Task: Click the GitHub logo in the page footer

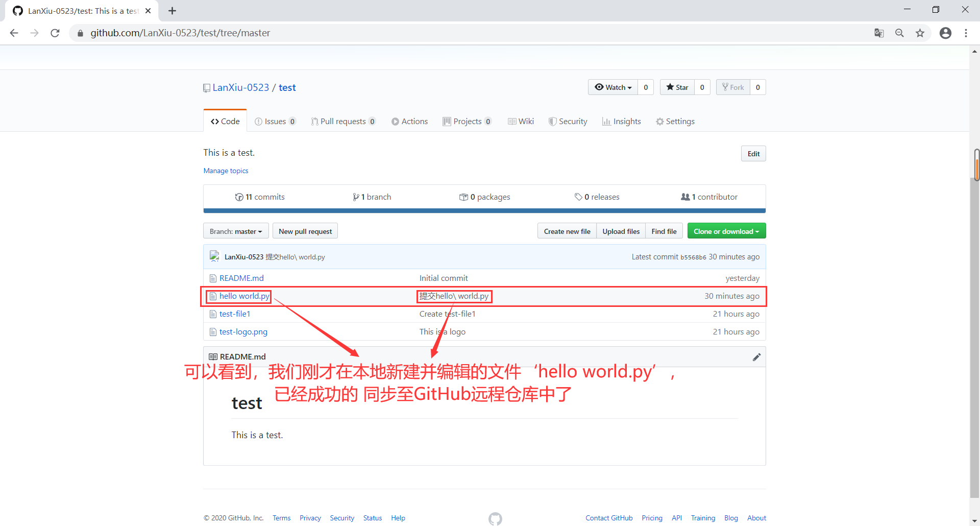Action: tap(494, 518)
